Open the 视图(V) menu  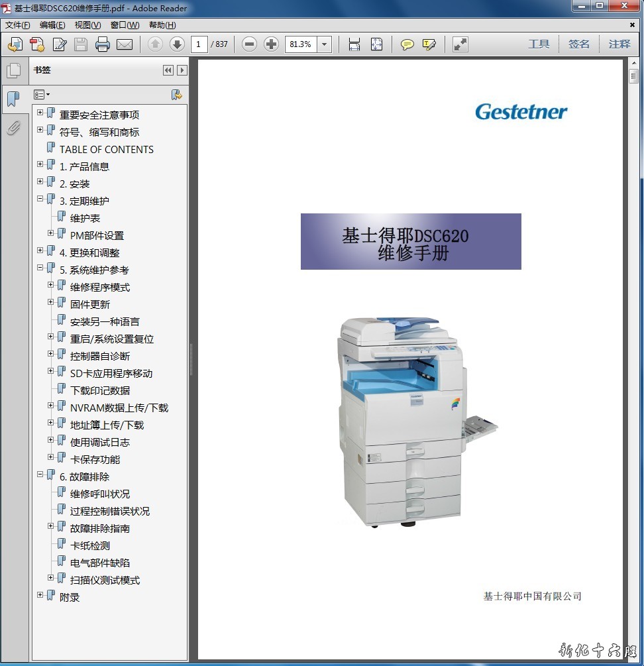pos(87,25)
